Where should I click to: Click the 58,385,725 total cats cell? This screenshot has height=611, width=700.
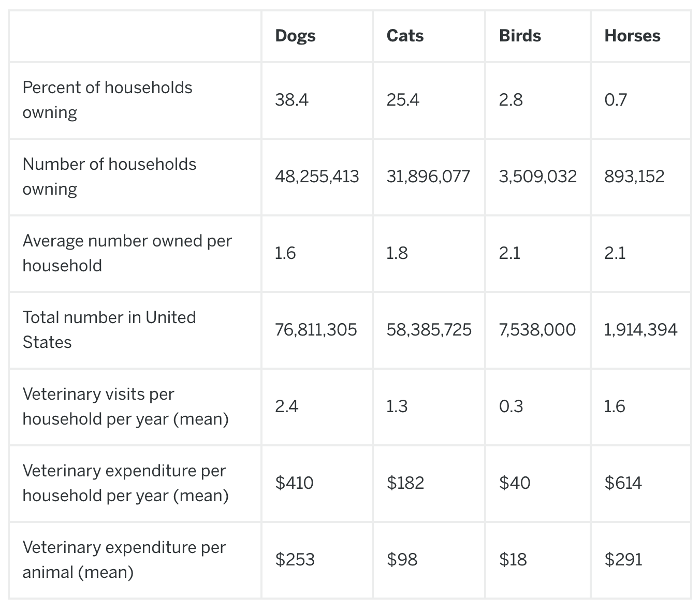pos(429,330)
